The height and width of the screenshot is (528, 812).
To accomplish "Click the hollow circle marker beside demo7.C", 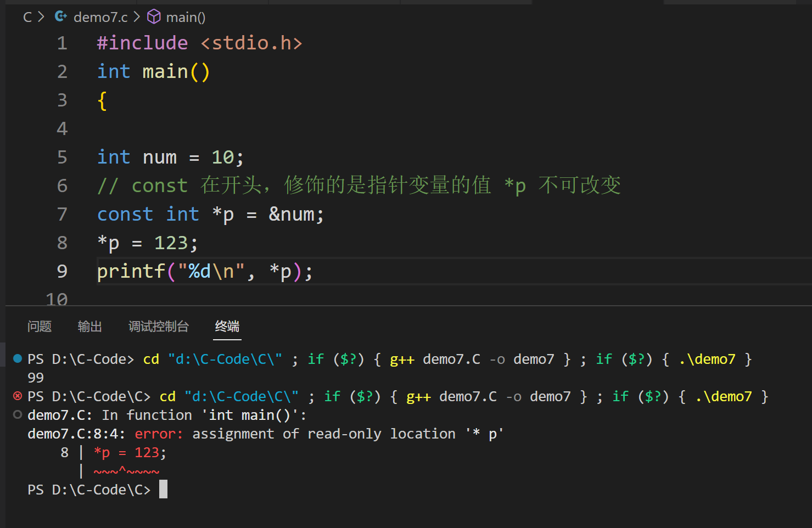I will [x=18, y=414].
